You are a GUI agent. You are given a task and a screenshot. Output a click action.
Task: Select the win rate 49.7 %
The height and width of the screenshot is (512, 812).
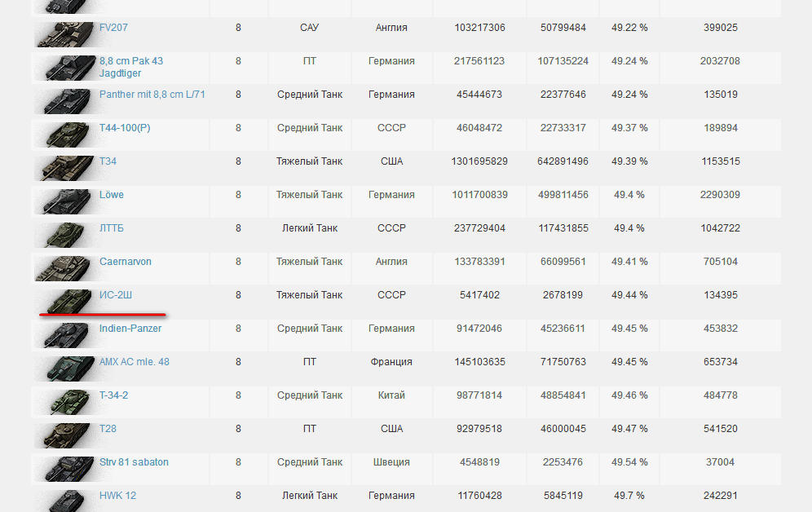629,496
